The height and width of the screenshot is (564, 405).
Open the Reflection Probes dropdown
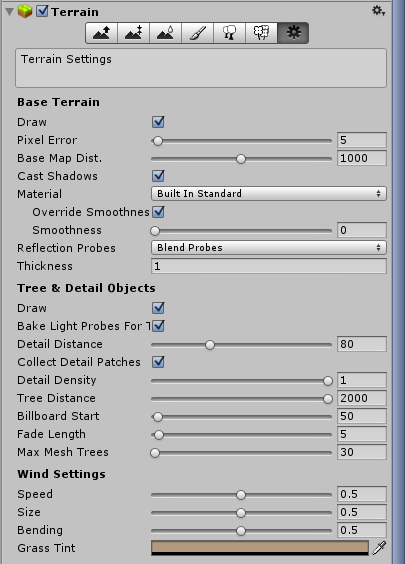(x=269, y=247)
